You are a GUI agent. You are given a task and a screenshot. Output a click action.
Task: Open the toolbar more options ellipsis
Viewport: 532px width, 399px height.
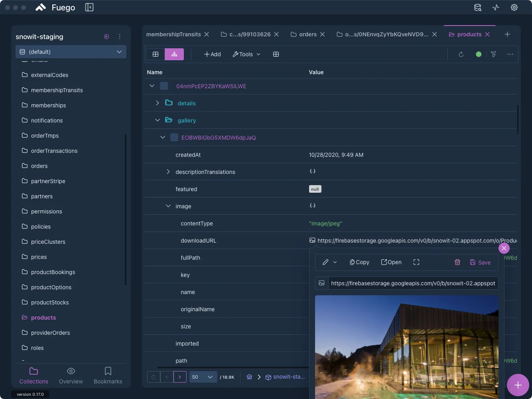pyautogui.click(x=510, y=54)
